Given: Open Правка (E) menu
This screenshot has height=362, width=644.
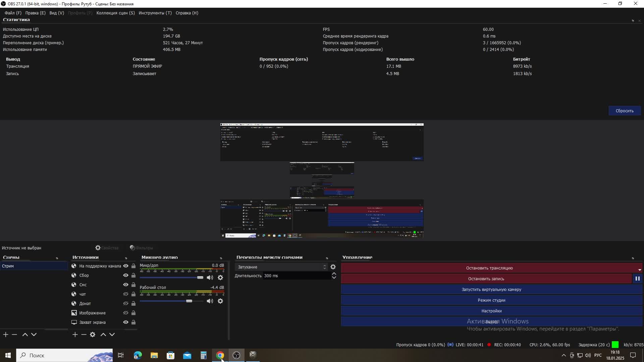Looking at the screenshot, I should click(x=35, y=13).
